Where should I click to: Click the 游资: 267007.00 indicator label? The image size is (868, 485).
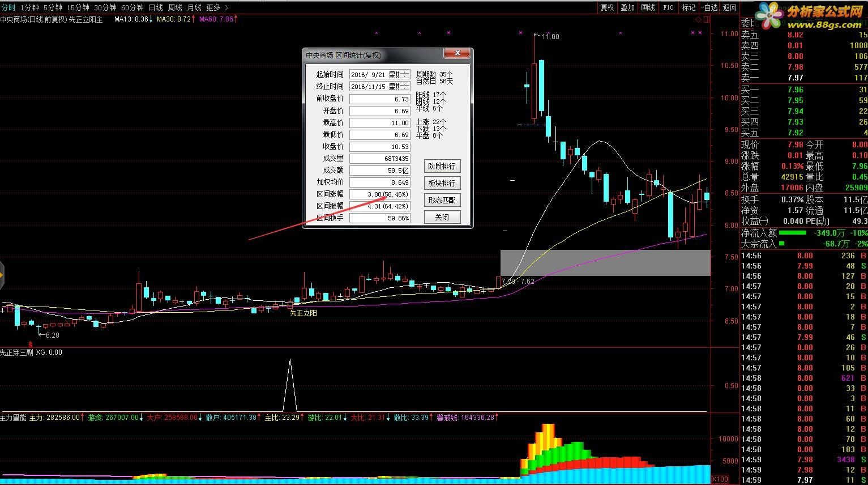click(x=115, y=418)
